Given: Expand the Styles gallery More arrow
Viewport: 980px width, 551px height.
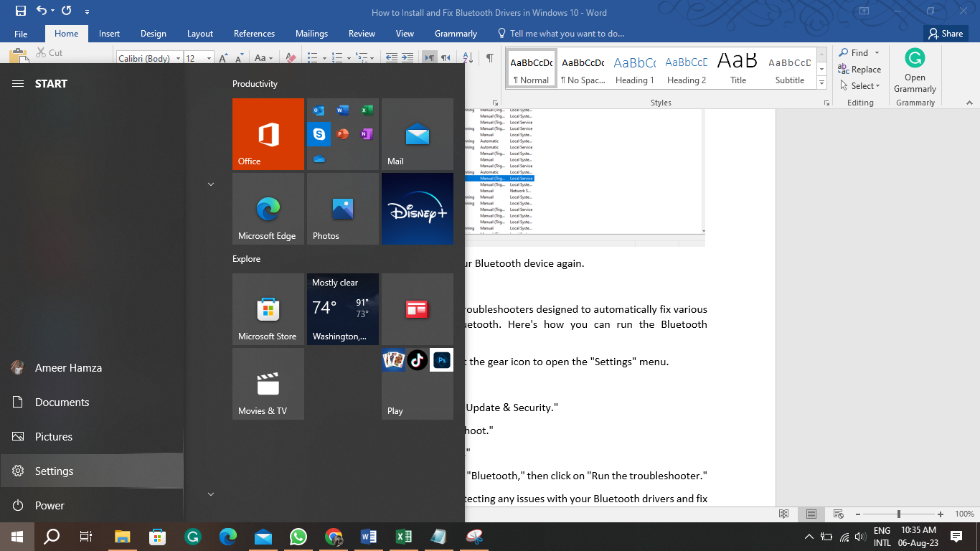Looking at the screenshot, I should [822, 83].
